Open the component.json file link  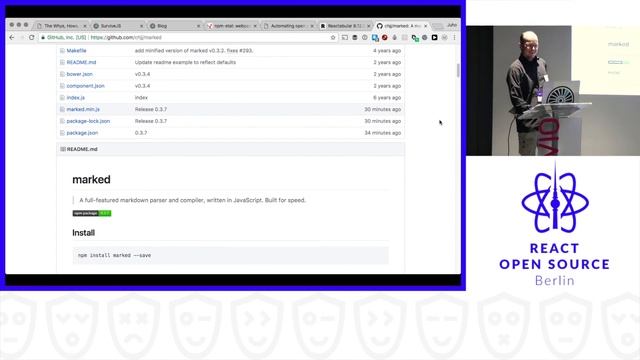pyautogui.click(x=86, y=86)
